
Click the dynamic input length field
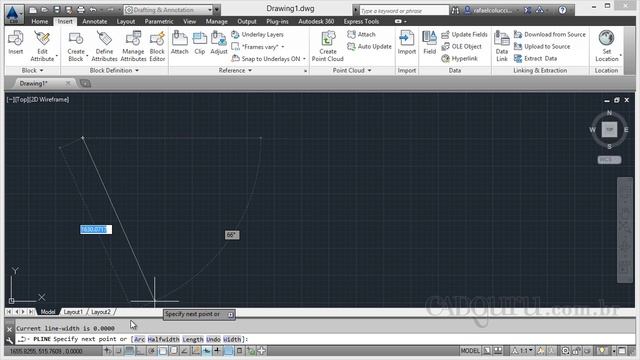tap(96, 229)
